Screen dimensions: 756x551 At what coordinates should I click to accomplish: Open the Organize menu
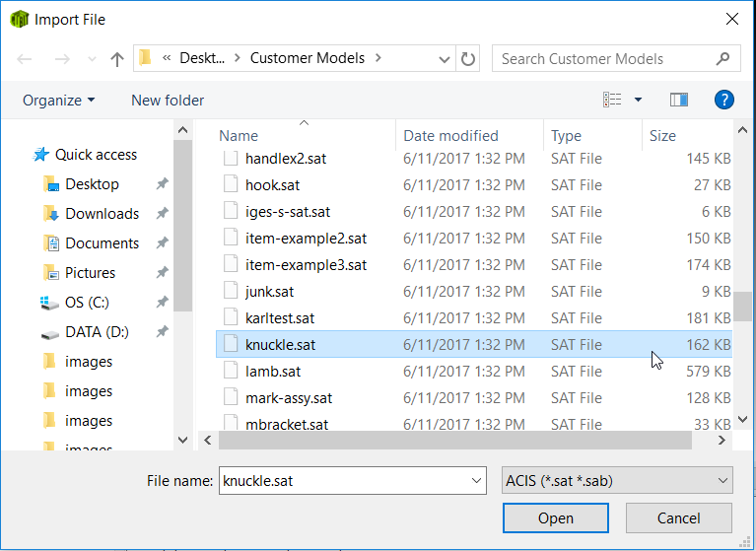pyautogui.click(x=59, y=101)
